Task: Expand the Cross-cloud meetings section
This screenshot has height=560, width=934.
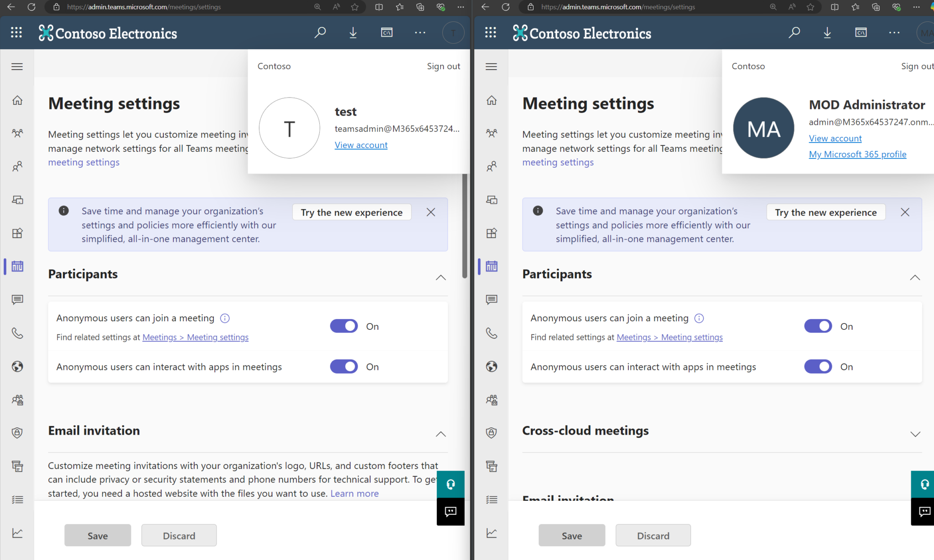Action: [914, 433]
